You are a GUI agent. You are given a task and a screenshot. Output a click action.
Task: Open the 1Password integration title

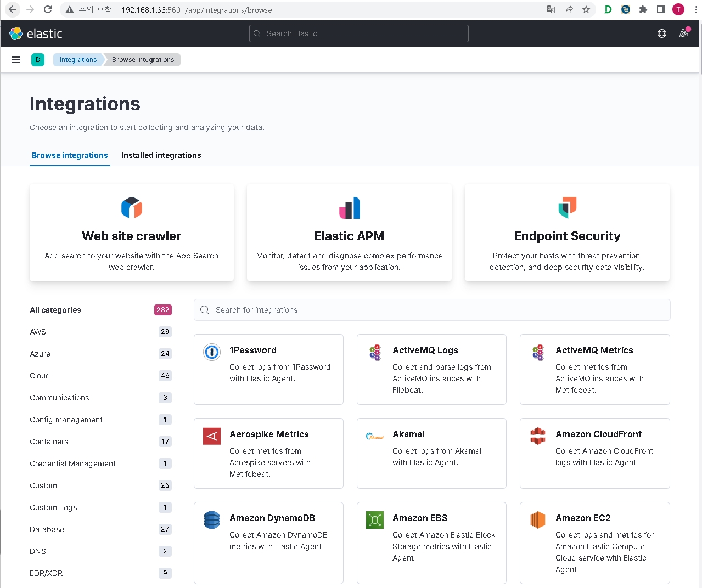pos(253,350)
